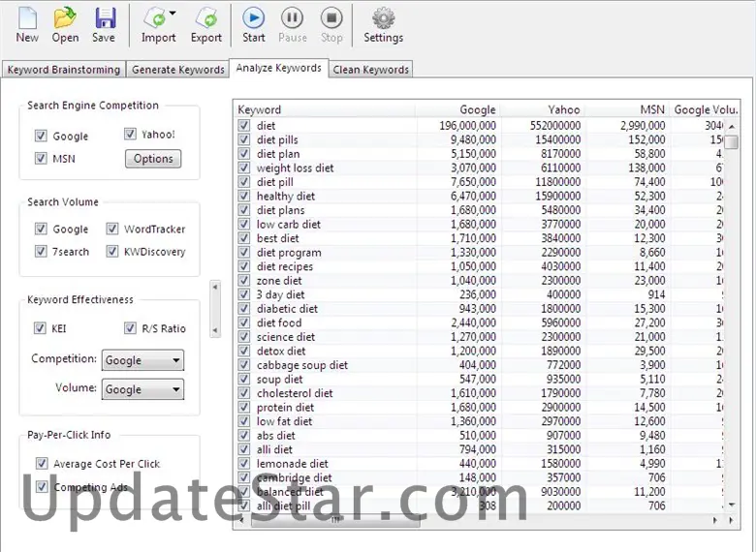Open the Import dropdown arrow
Screen dimensions: 756x552
(x=173, y=15)
